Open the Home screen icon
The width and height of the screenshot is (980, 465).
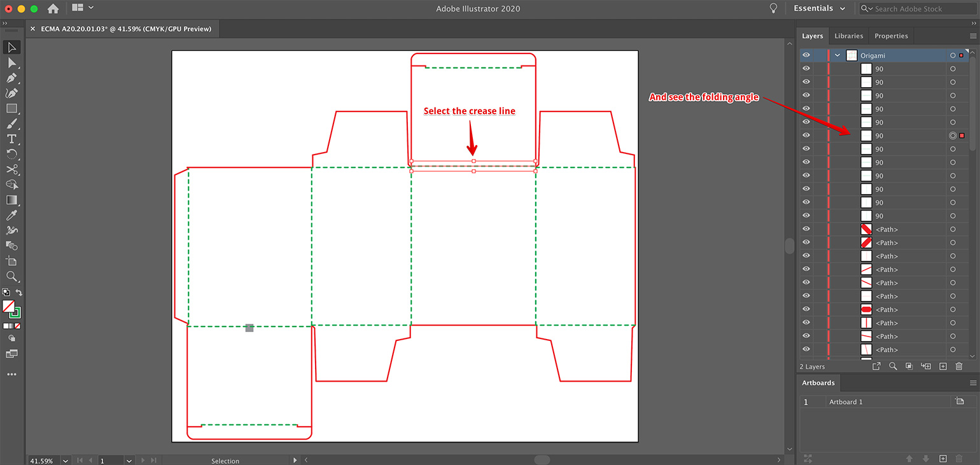pos(53,8)
